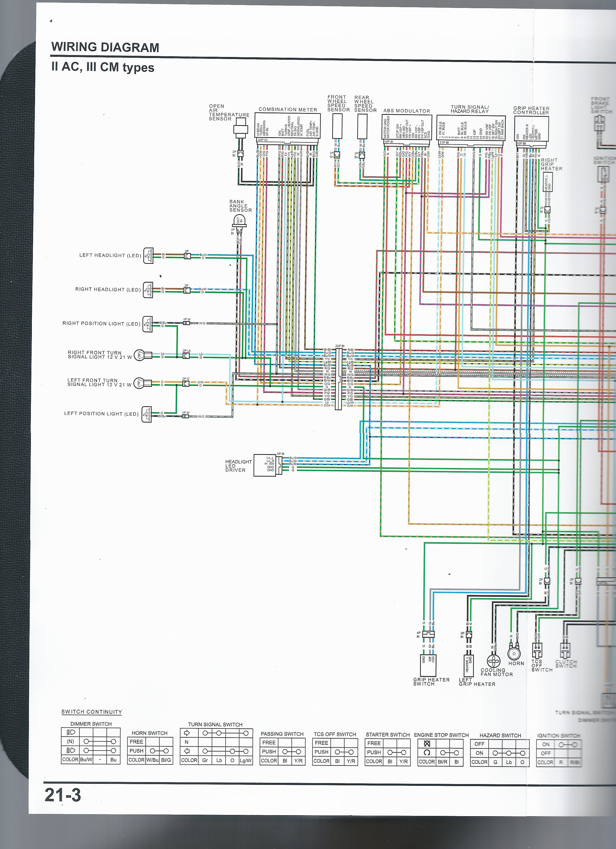The width and height of the screenshot is (616, 849).
Task: Click the Left Grip Heater component box
Action: 469,666
